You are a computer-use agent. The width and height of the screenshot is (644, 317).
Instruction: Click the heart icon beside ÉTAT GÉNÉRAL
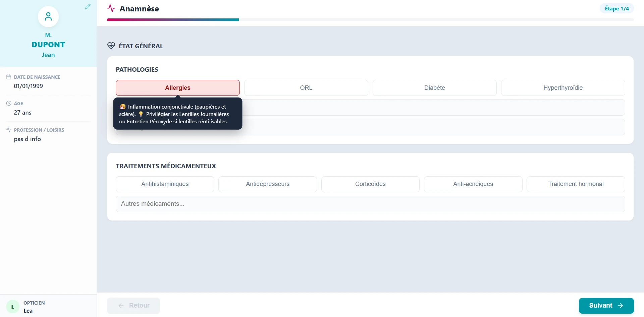111,46
